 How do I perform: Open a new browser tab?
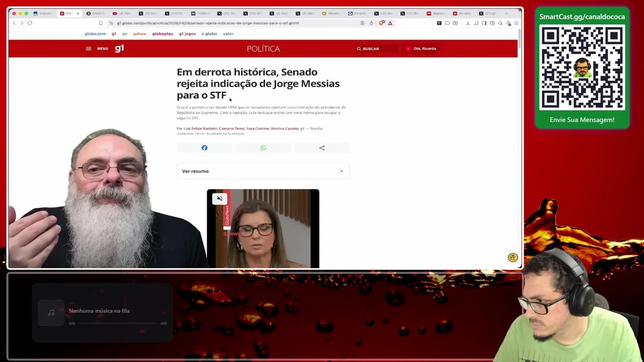click(x=507, y=14)
